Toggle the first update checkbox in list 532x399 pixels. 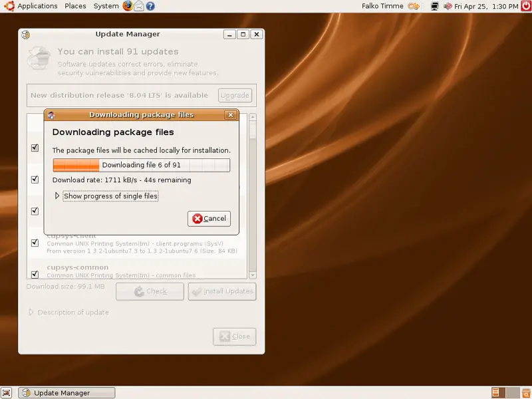pos(35,148)
